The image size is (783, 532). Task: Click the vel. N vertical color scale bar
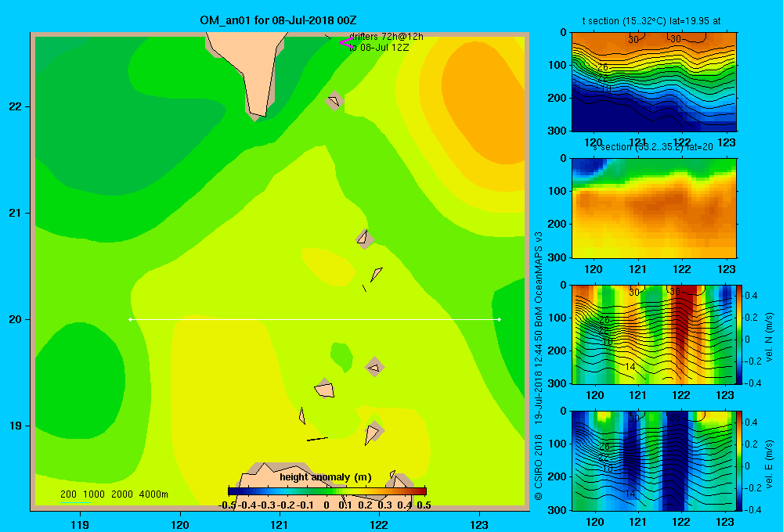(740, 334)
